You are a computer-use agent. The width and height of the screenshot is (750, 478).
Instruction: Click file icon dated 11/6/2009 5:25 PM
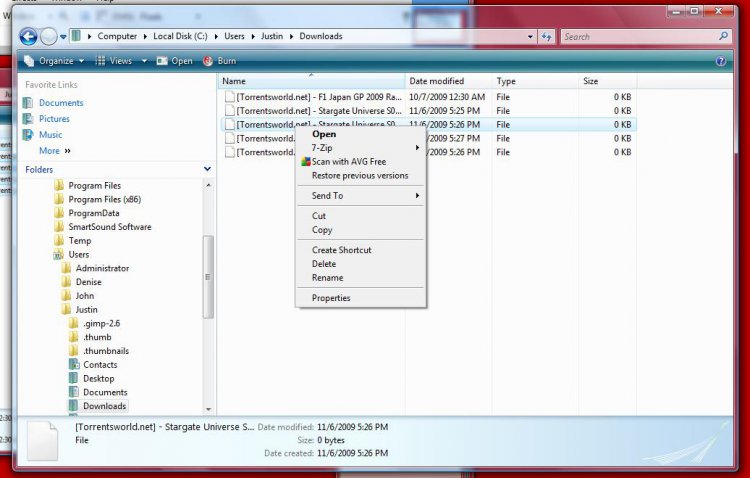(230, 111)
